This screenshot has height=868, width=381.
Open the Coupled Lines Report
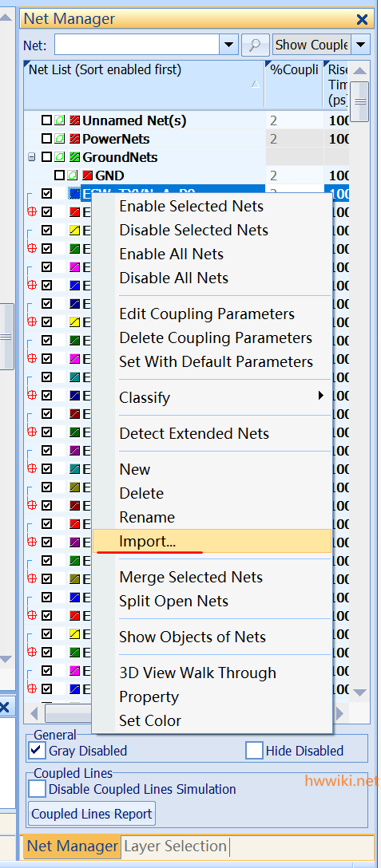(x=92, y=814)
